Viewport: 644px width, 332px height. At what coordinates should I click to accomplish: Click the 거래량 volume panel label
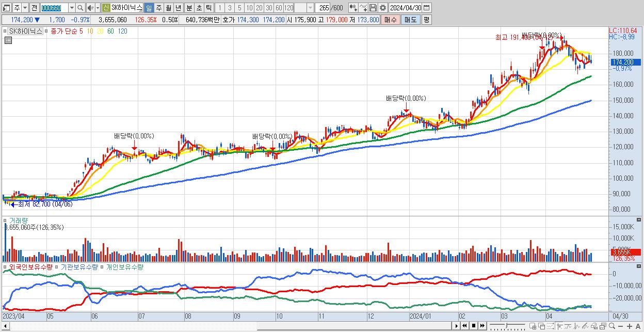[18, 220]
